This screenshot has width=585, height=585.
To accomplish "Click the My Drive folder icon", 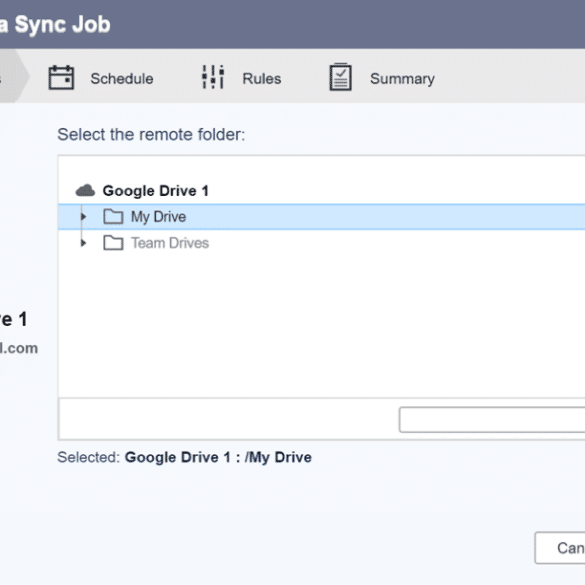I will pyautogui.click(x=113, y=217).
